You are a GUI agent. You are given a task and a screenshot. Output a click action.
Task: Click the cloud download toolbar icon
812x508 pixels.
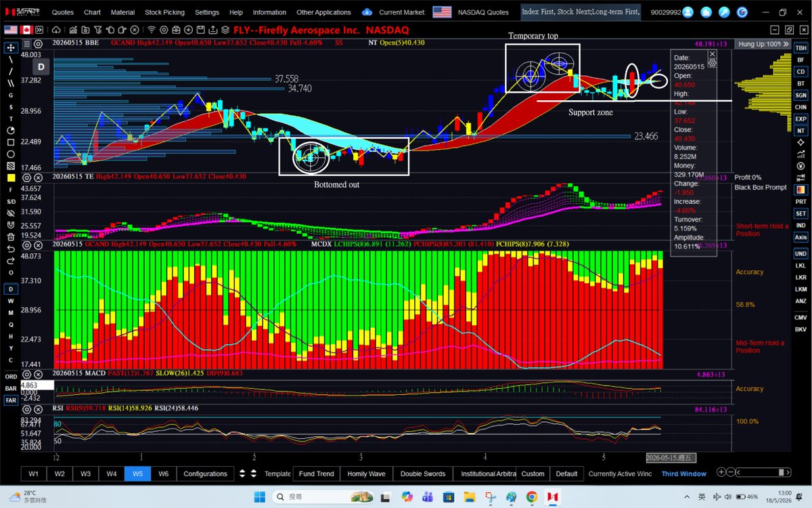click(56, 30)
